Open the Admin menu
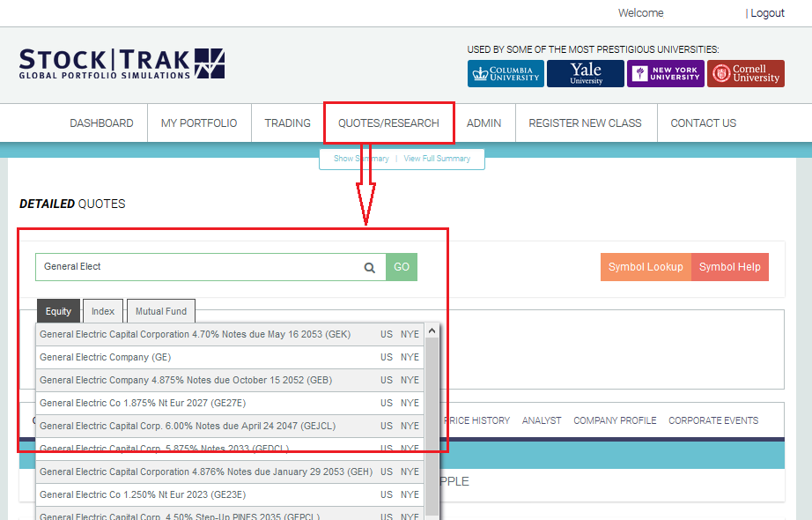Viewport: 812px width, 520px height. coord(484,123)
